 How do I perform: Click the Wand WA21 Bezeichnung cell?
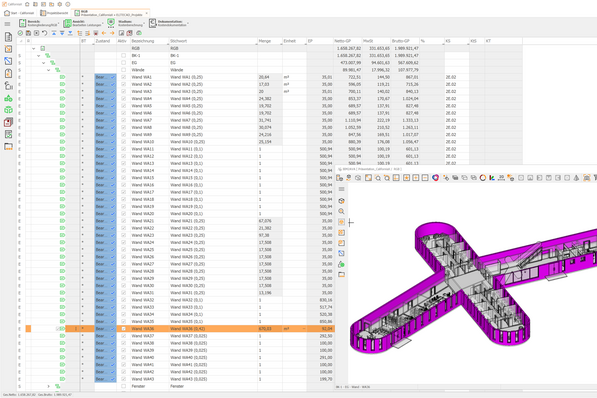(149, 221)
